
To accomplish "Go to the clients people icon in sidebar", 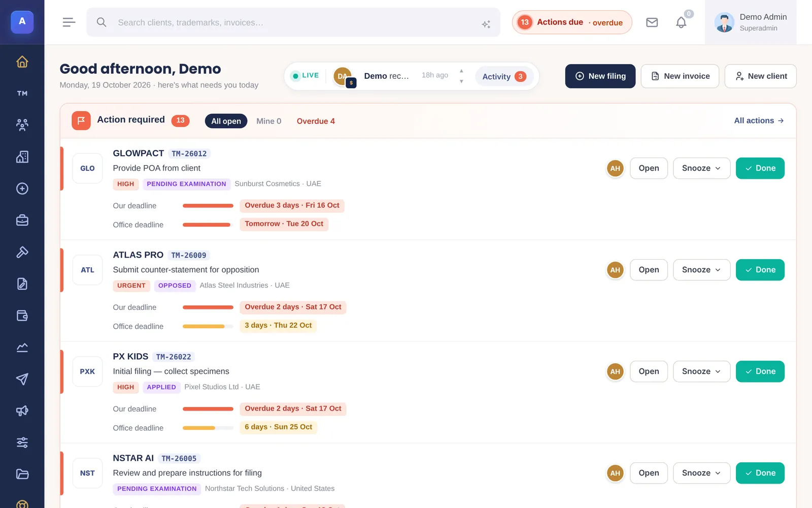I will [x=22, y=125].
